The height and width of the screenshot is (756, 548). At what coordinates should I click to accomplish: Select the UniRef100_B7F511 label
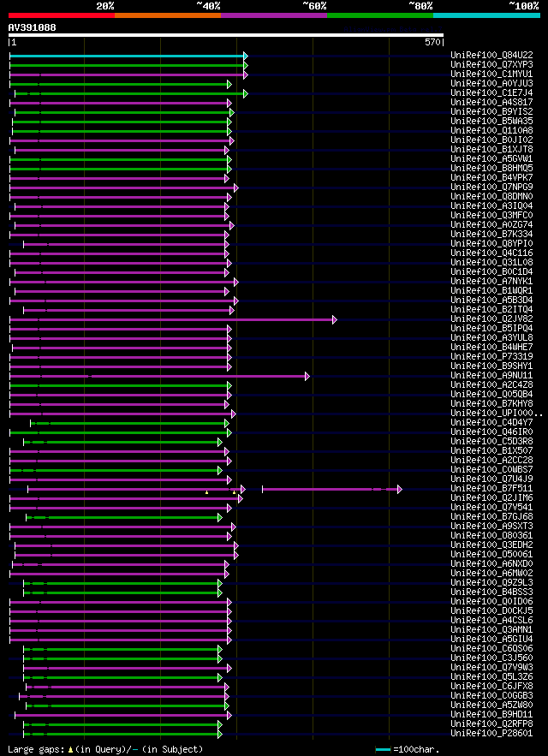click(491, 488)
